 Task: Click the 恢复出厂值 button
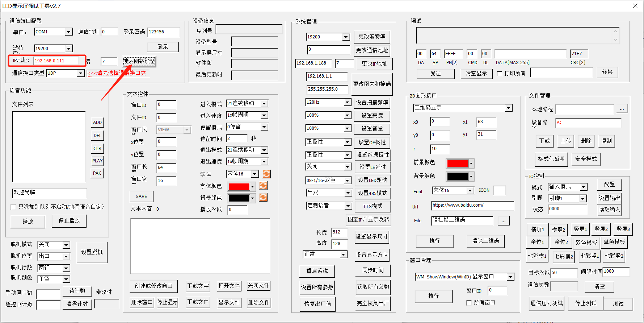(317, 304)
